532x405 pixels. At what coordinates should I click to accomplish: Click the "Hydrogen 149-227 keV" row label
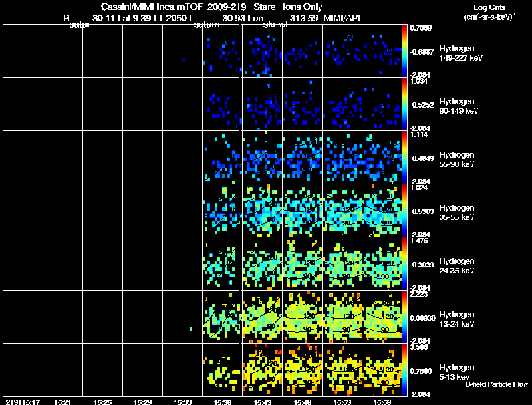click(461, 53)
